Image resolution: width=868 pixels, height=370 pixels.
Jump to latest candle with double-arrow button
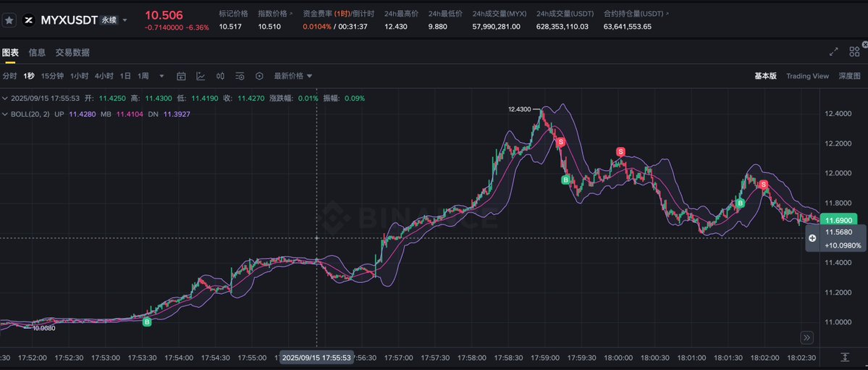pos(806,337)
